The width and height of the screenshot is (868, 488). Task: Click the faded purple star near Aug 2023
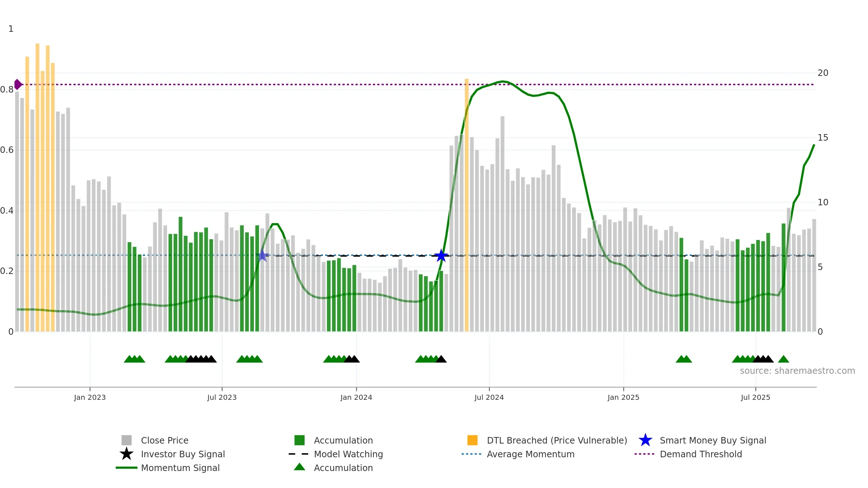(x=263, y=256)
